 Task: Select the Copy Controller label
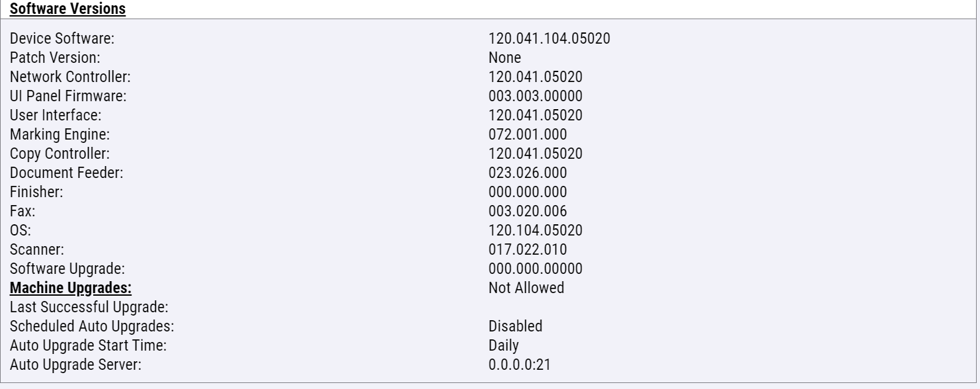60,153
